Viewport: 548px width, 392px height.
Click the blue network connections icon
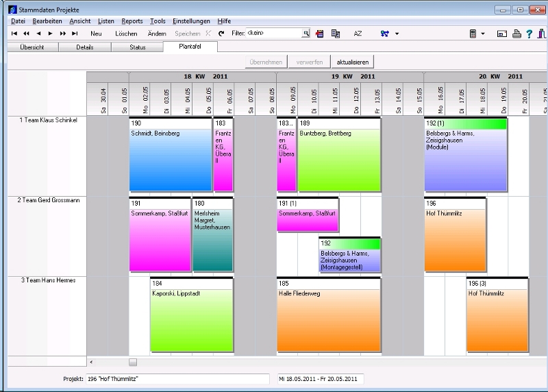[x=385, y=34]
